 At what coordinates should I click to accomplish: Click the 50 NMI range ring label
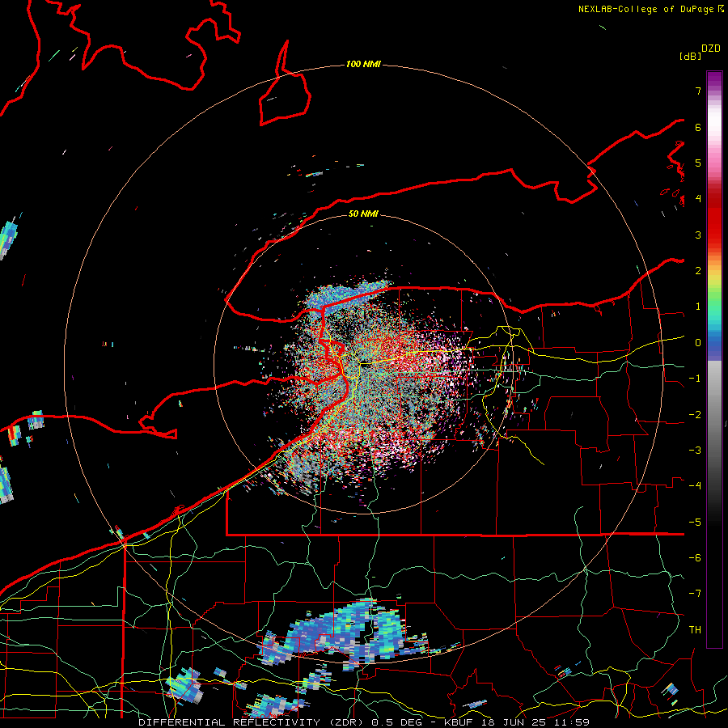coord(363,214)
